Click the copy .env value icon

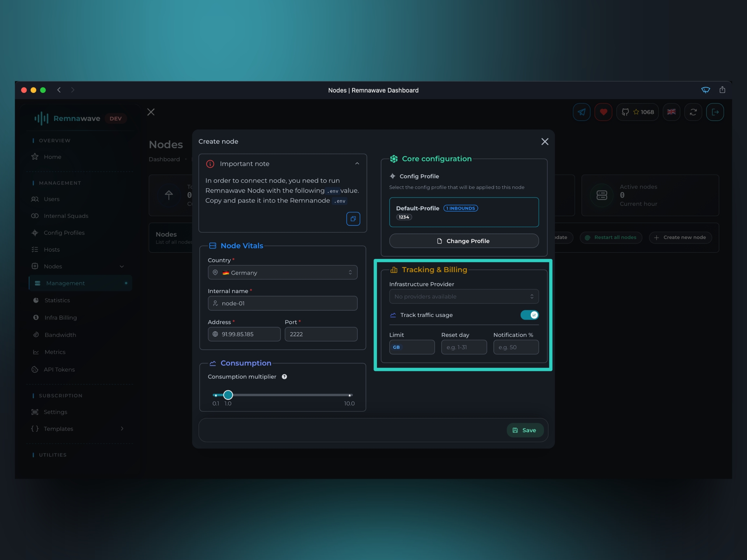coord(353,219)
